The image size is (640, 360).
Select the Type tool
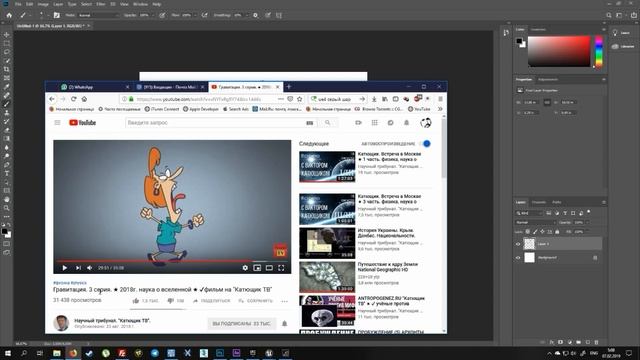pos(7,173)
